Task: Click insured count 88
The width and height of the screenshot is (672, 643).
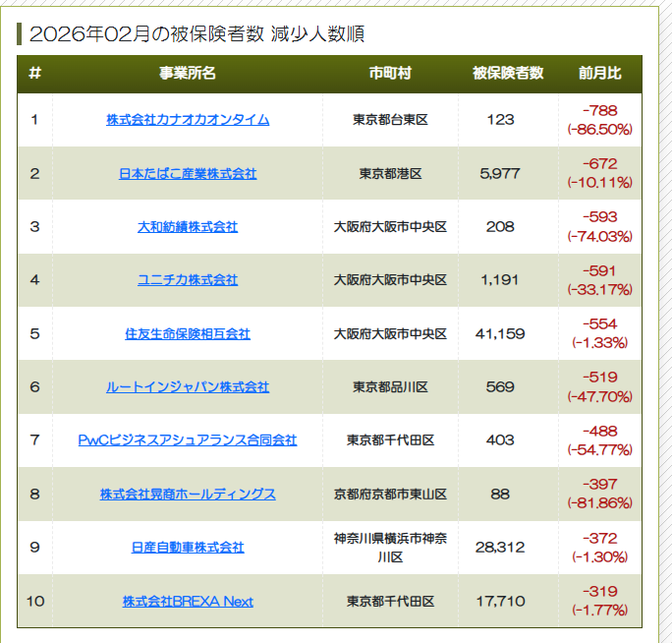Action: (500, 495)
